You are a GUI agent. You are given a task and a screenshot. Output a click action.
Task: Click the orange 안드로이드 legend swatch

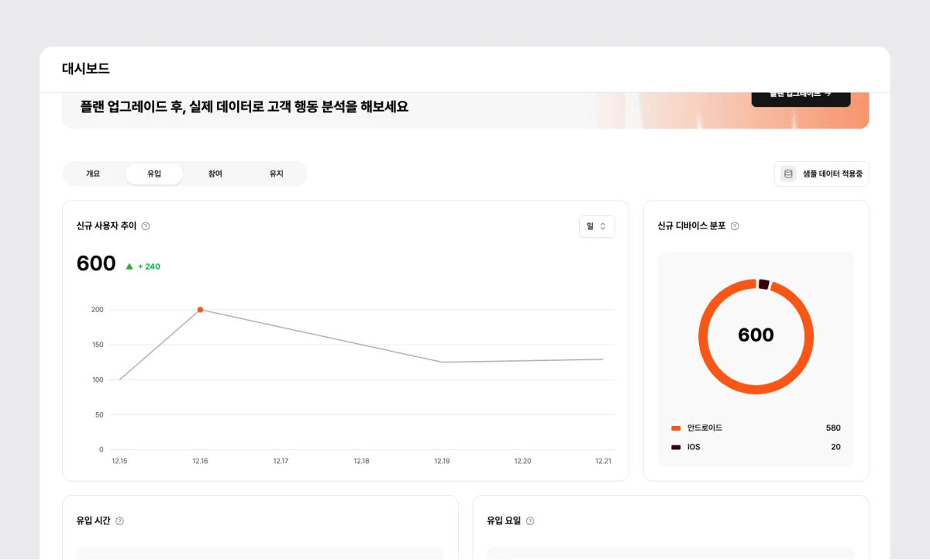(x=676, y=427)
